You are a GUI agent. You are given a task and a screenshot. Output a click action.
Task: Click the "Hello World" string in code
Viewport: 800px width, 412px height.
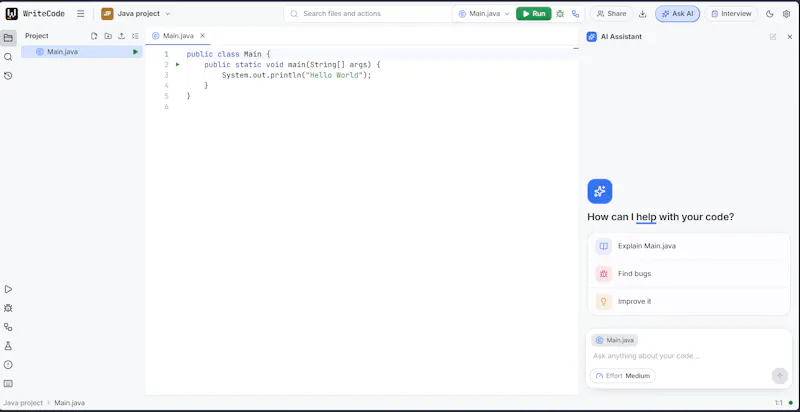(332, 75)
